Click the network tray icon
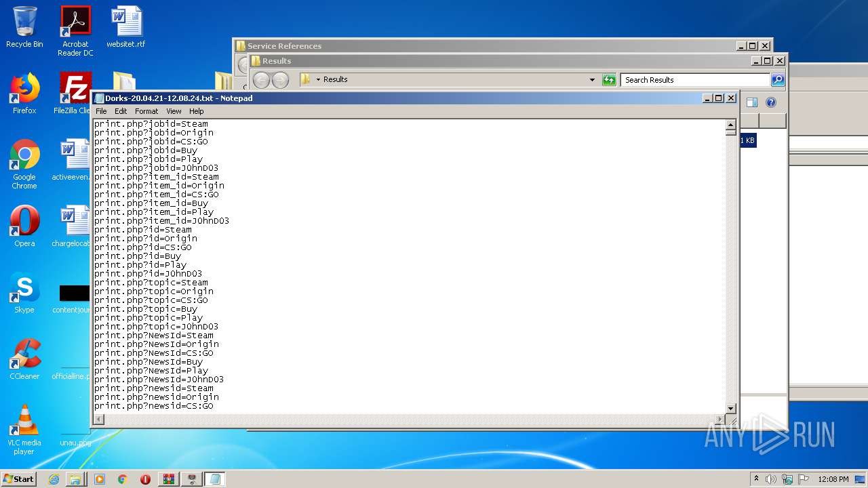 click(x=787, y=479)
